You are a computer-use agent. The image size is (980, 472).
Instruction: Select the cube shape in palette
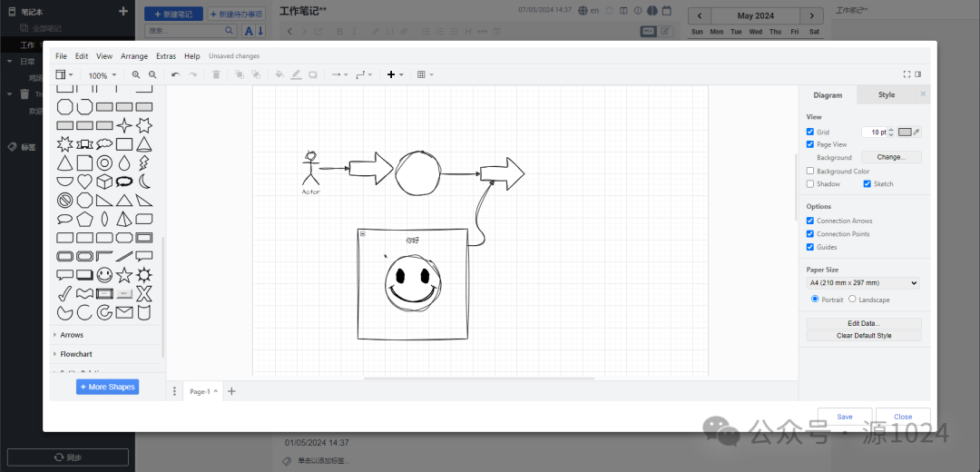pyautogui.click(x=104, y=182)
